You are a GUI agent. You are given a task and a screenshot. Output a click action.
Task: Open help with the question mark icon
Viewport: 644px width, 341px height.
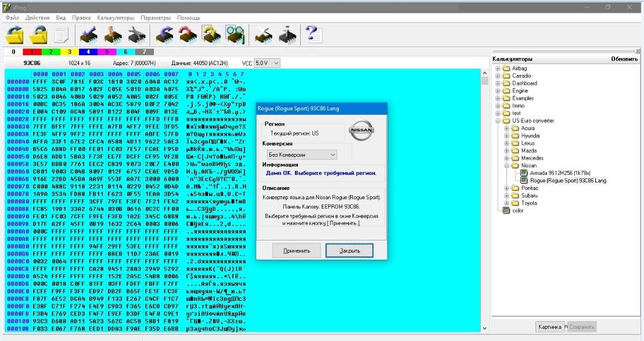click(314, 35)
